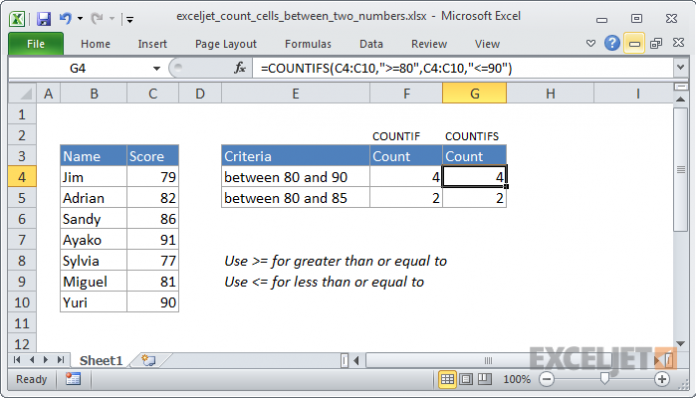The image size is (696, 398).
Task: Select column B header
Action: click(94, 94)
